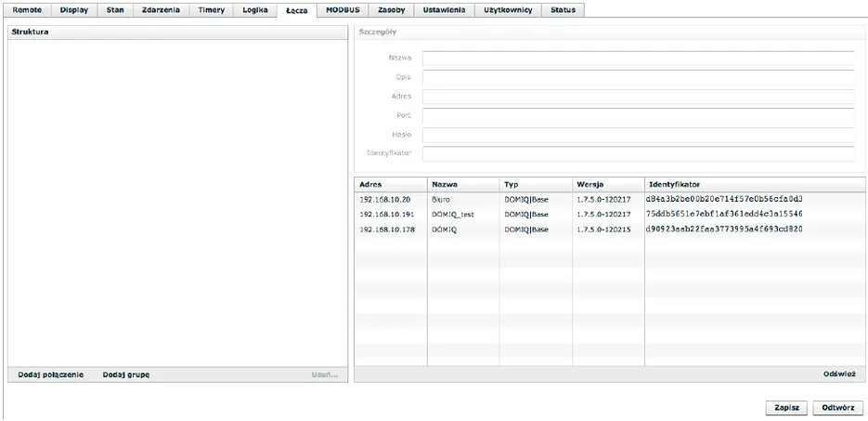The width and height of the screenshot is (868, 421).
Task: Switch to the Remote tab
Action: coord(27,10)
